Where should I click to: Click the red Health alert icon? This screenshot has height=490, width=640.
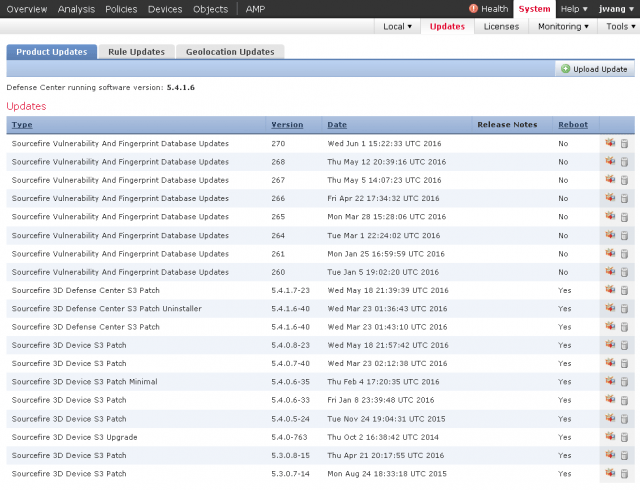[x=473, y=9]
